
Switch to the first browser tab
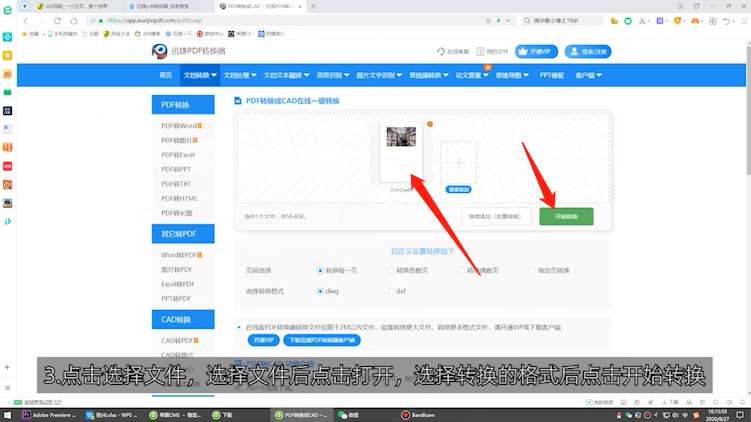[x=79, y=6]
